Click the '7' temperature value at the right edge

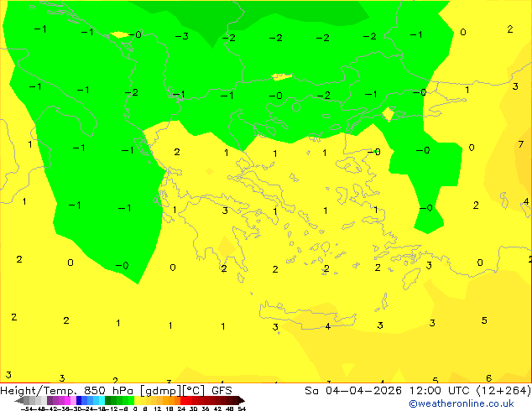[x=521, y=144]
